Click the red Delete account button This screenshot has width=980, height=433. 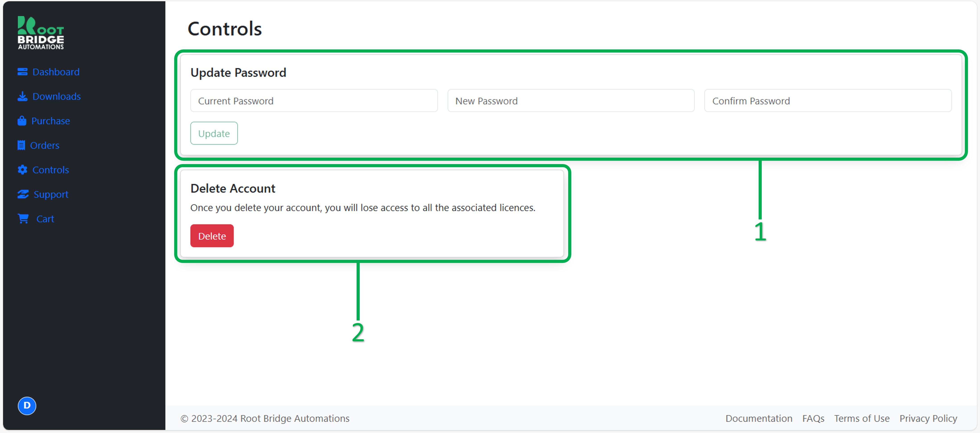coord(212,236)
